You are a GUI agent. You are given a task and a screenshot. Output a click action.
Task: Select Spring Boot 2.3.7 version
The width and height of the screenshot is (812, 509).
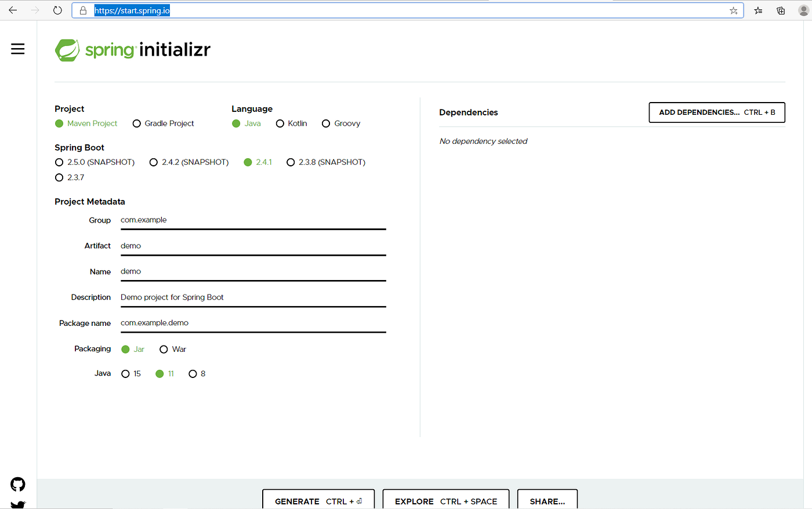70,177
